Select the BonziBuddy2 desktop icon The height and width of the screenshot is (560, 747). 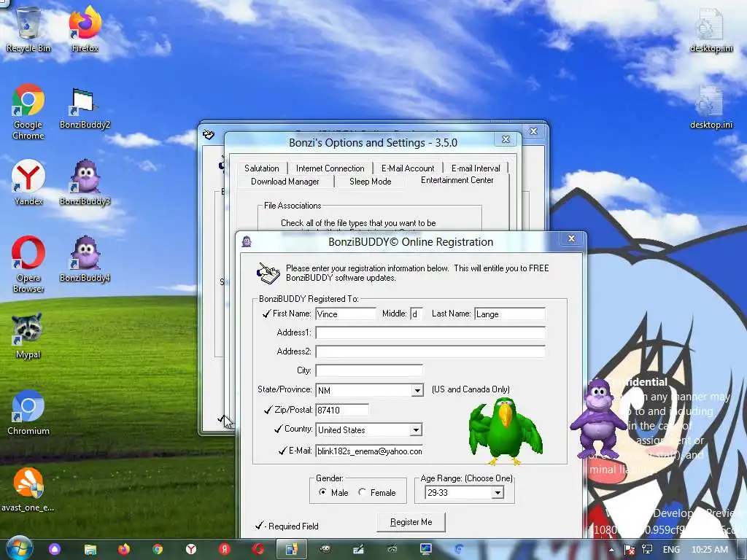(85, 109)
